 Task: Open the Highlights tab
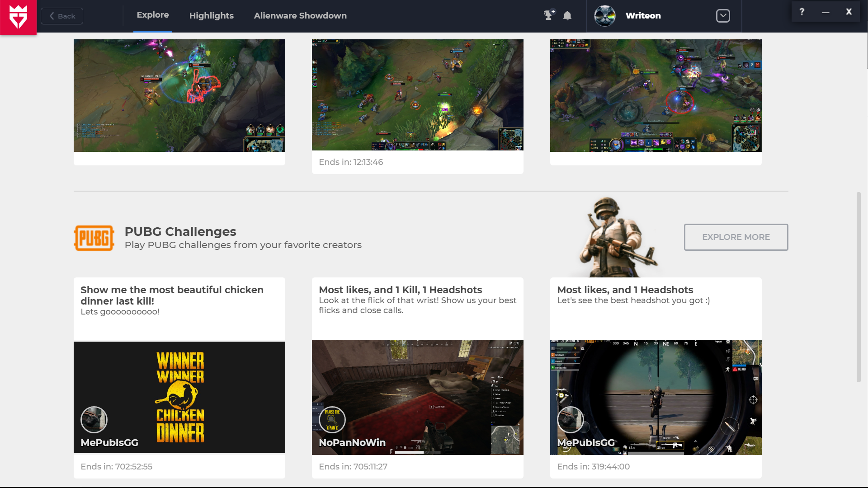pos(212,16)
